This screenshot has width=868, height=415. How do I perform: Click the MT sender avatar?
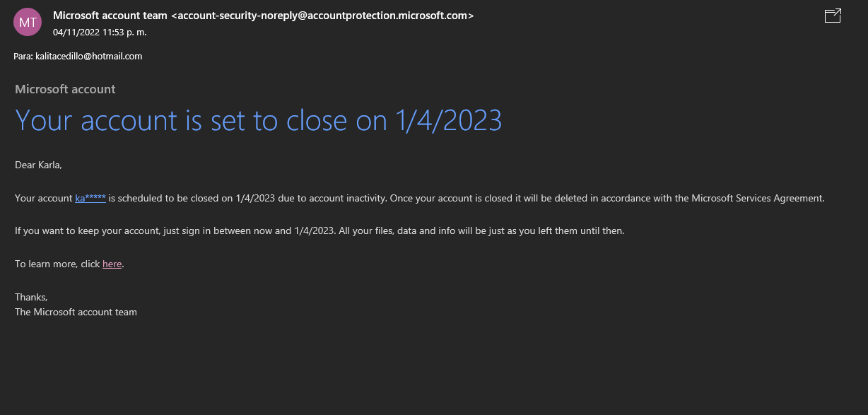point(28,22)
